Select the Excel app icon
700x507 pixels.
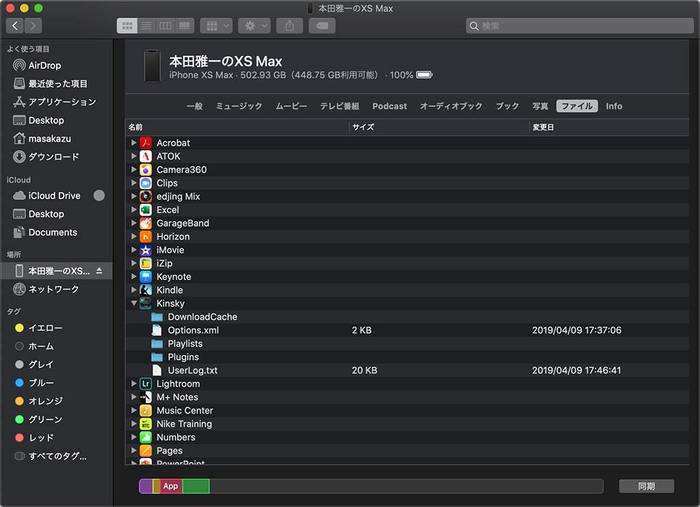(x=146, y=210)
